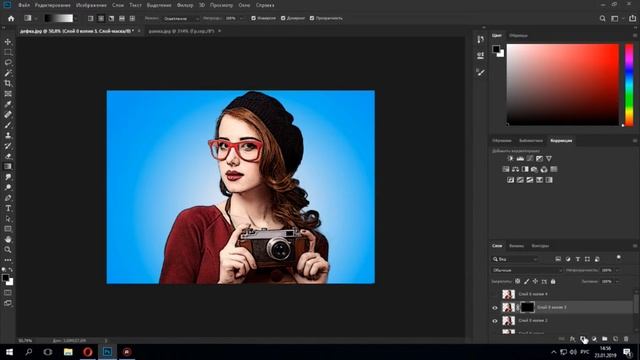Toggle lock transparent pixels

(518, 281)
